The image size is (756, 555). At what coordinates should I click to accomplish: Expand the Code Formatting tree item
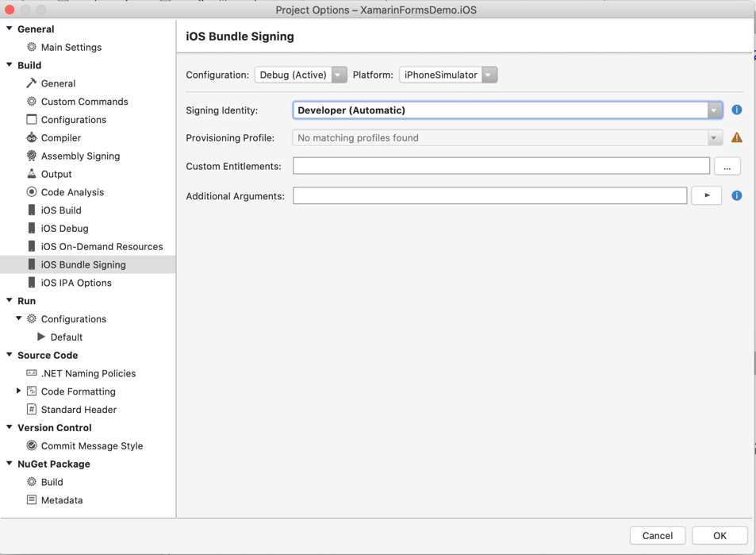pyautogui.click(x=18, y=391)
